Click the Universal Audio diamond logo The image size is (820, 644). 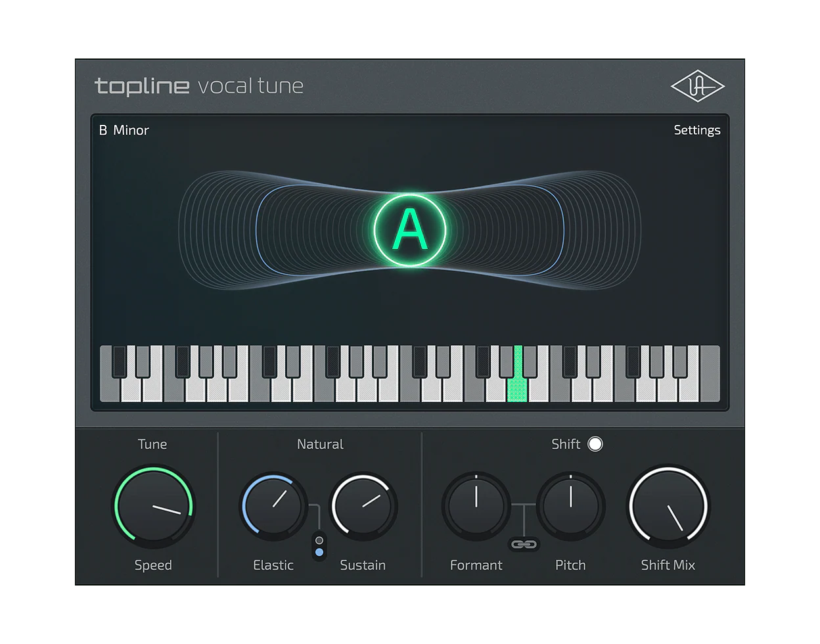coord(697,87)
